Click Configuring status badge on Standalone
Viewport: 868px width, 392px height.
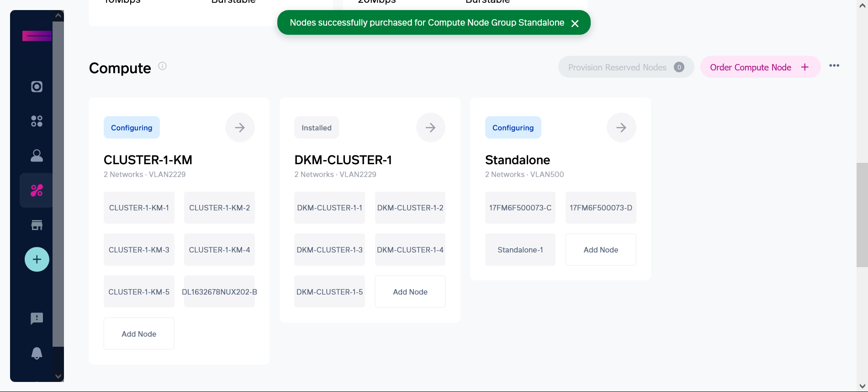pyautogui.click(x=513, y=128)
